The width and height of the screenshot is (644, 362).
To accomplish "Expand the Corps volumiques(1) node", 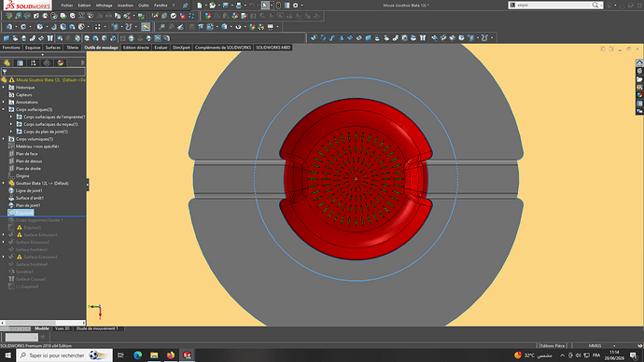I will (4, 139).
